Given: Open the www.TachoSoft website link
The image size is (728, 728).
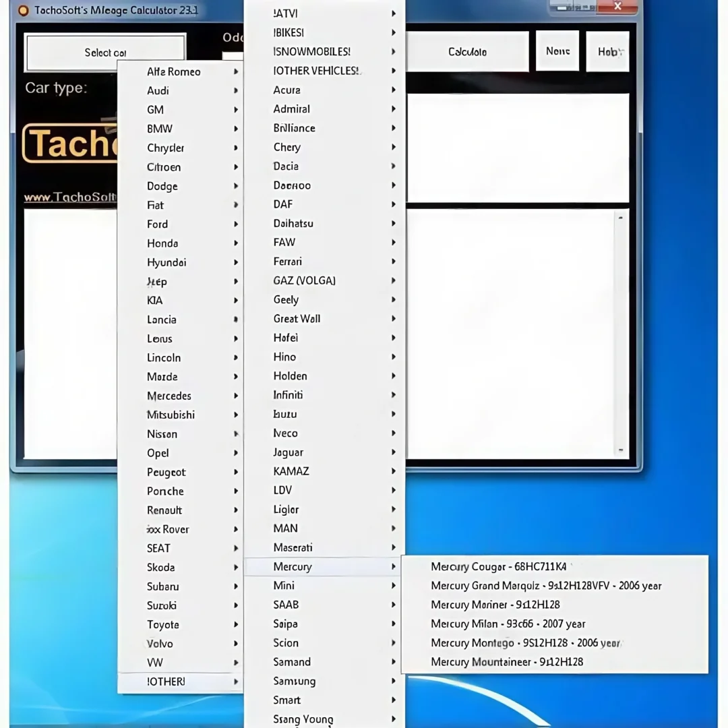Looking at the screenshot, I should pos(71,198).
